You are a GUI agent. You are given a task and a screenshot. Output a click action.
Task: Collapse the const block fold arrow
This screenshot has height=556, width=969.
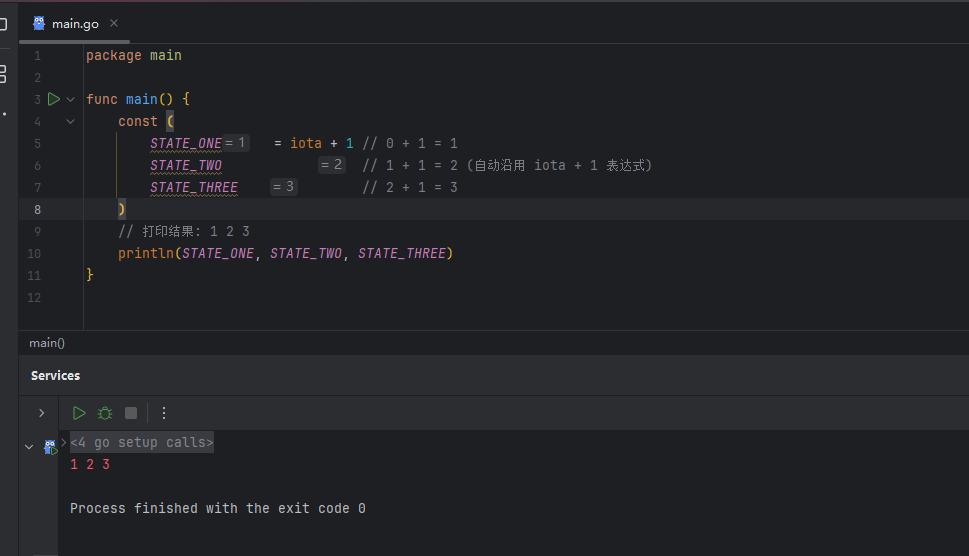(x=70, y=122)
